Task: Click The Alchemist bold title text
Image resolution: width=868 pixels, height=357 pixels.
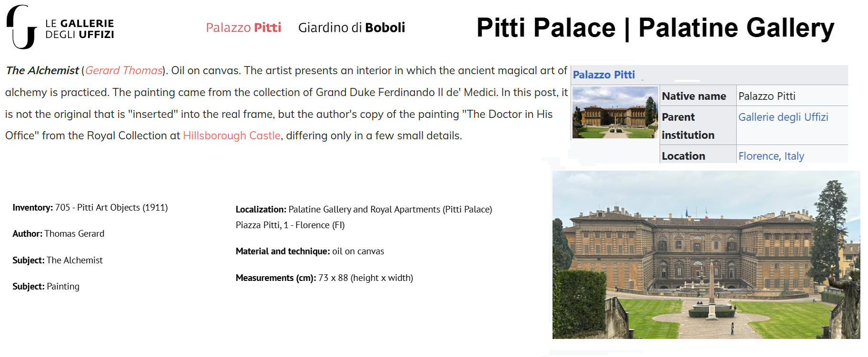Action: [42, 70]
